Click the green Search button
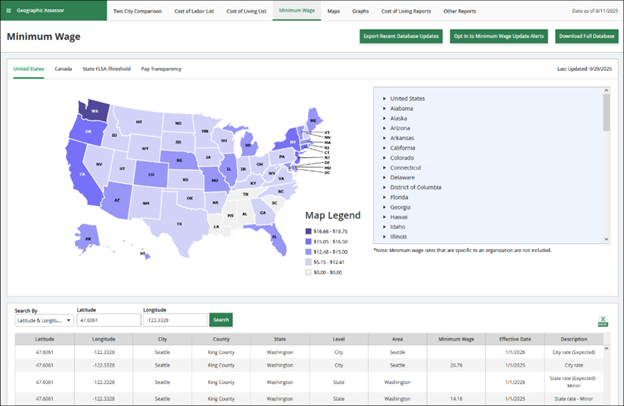This screenshot has width=624, height=406. (x=221, y=320)
